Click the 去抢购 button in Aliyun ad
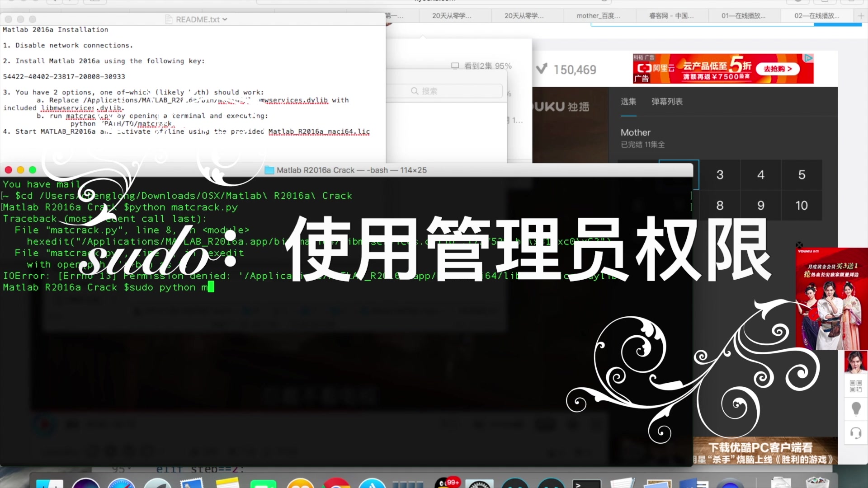This screenshot has width=868, height=488. (778, 69)
